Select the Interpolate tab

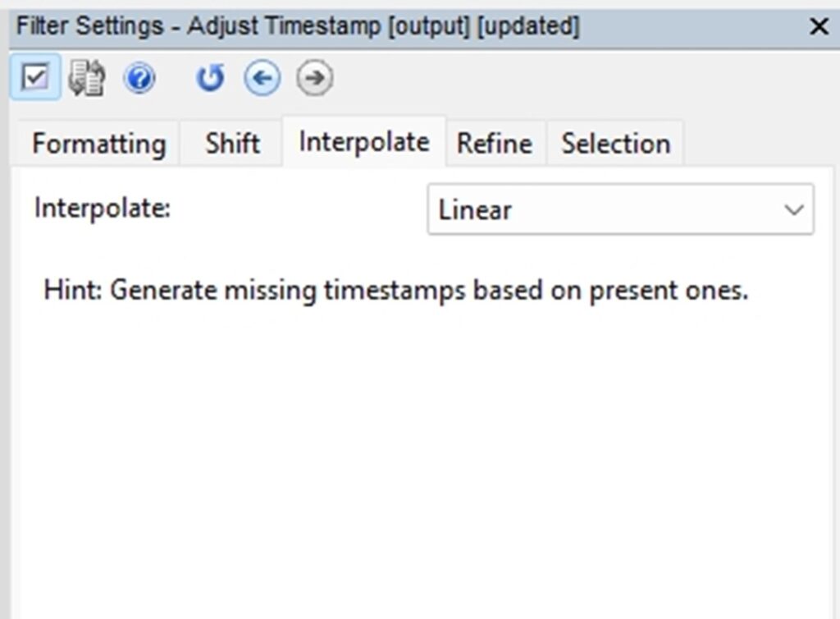coord(364,142)
